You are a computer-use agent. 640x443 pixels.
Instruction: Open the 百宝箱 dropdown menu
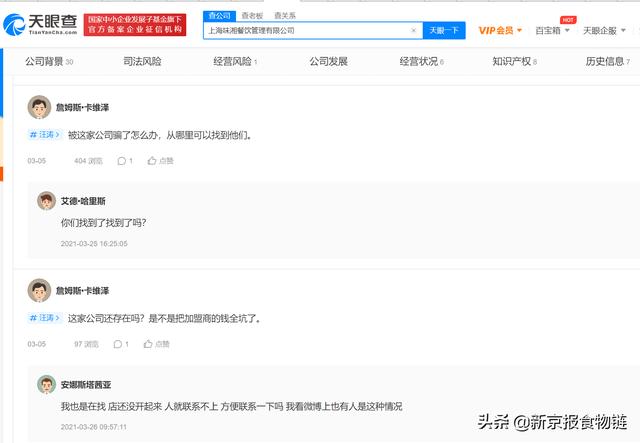click(552, 30)
